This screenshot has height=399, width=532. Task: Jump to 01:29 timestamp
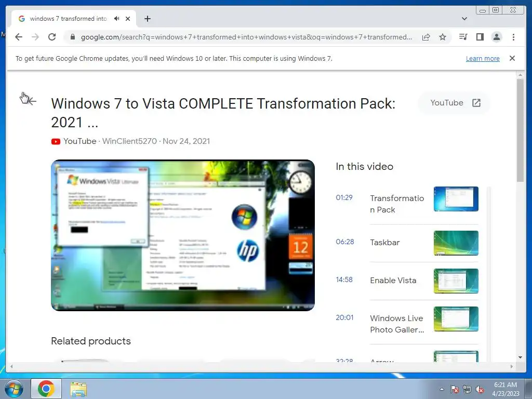tap(344, 197)
